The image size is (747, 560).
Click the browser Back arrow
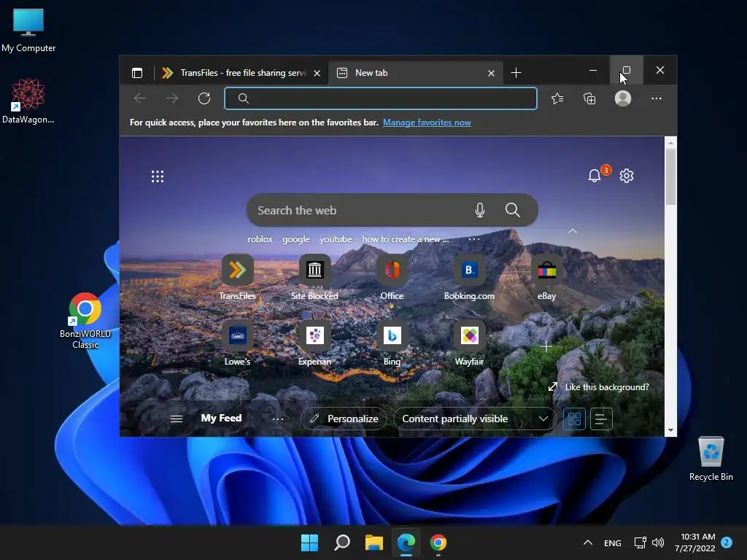pyautogui.click(x=140, y=98)
